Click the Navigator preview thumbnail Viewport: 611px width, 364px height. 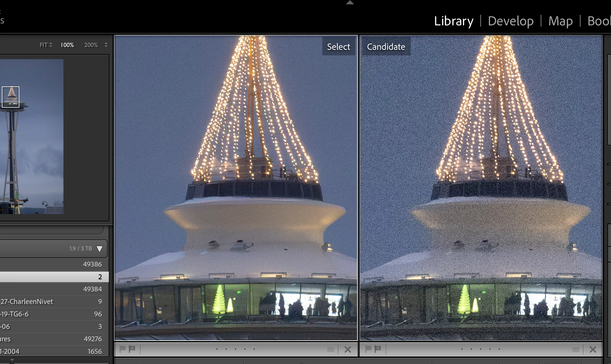(32, 136)
